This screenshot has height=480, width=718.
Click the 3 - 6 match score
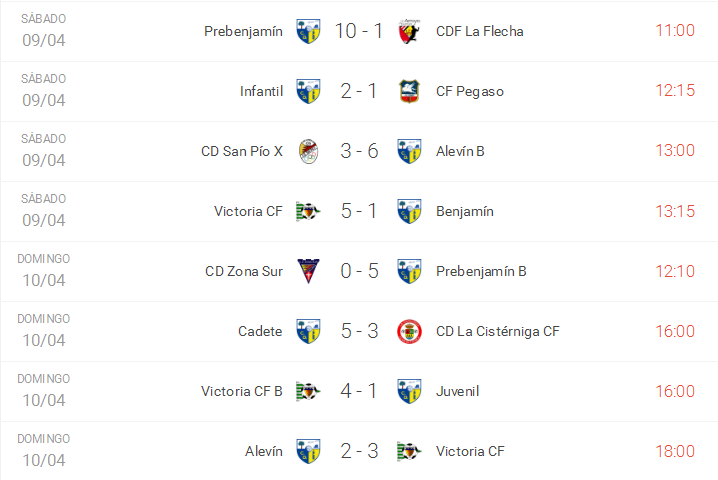[x=358, y=151]
